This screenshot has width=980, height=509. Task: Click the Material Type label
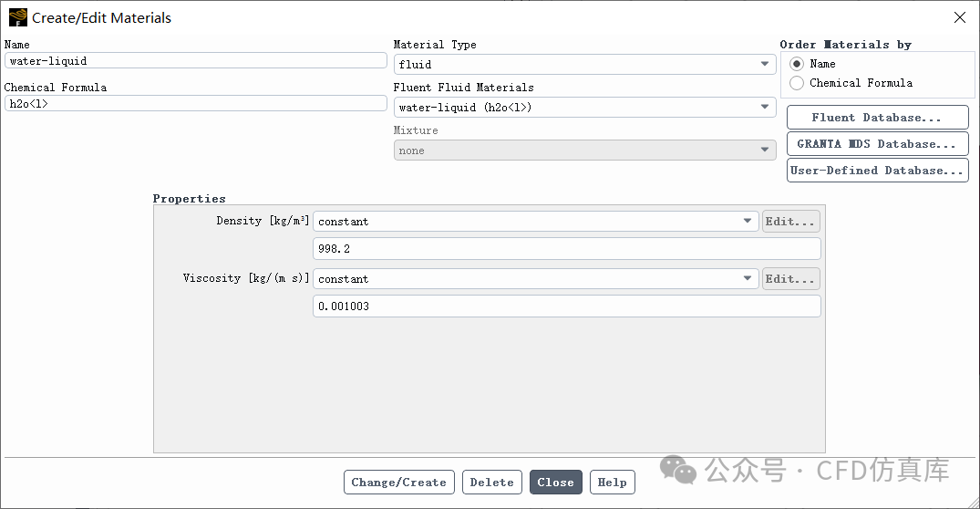[x=435, y=45]
